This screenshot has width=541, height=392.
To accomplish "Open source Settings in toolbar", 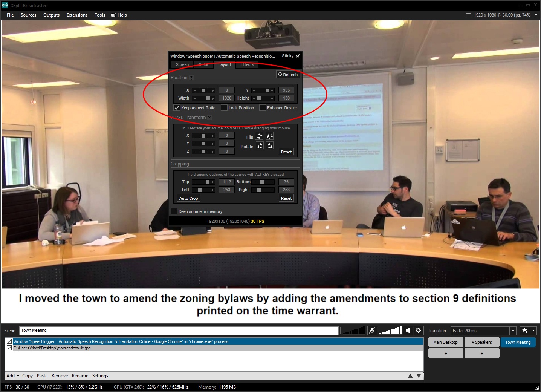I will [100, 376].
